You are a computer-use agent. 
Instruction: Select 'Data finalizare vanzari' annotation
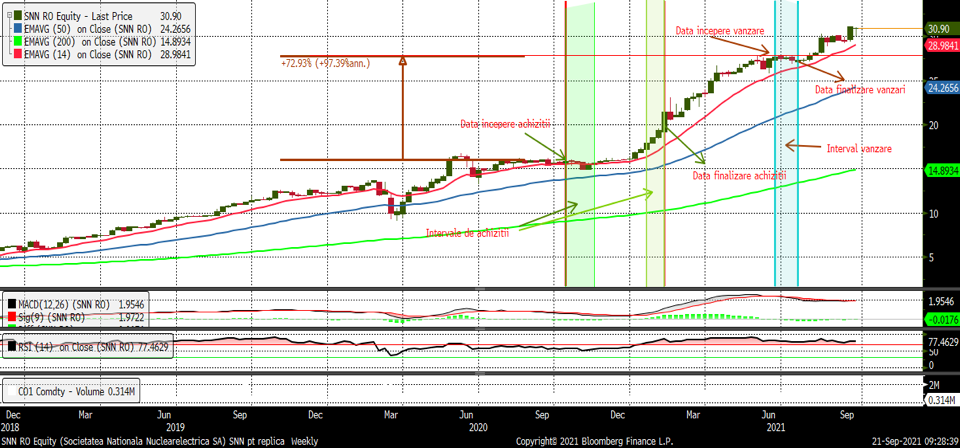(x=861, y=89)
